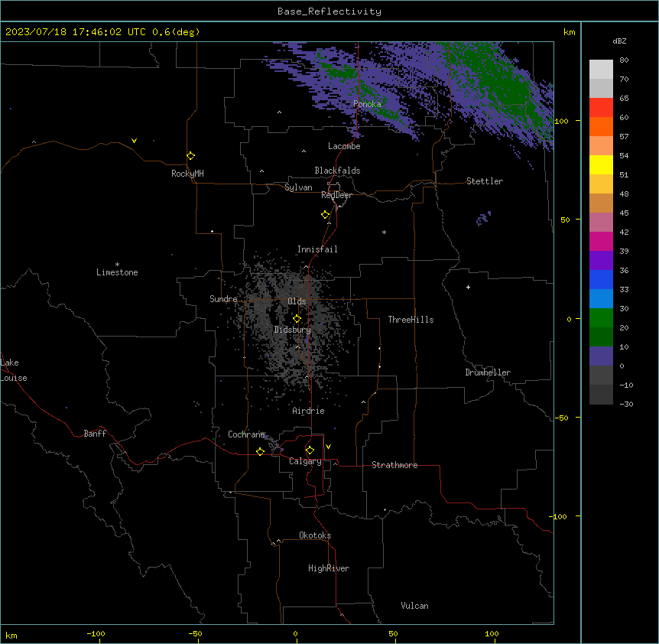
Task: Click the Vulcan map label
Action: point(415,606)
